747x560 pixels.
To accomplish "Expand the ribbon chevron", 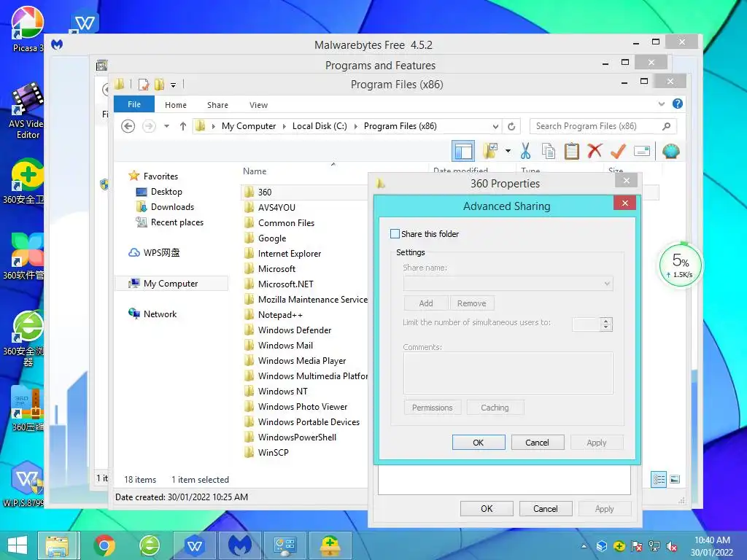I will point(661,104).
